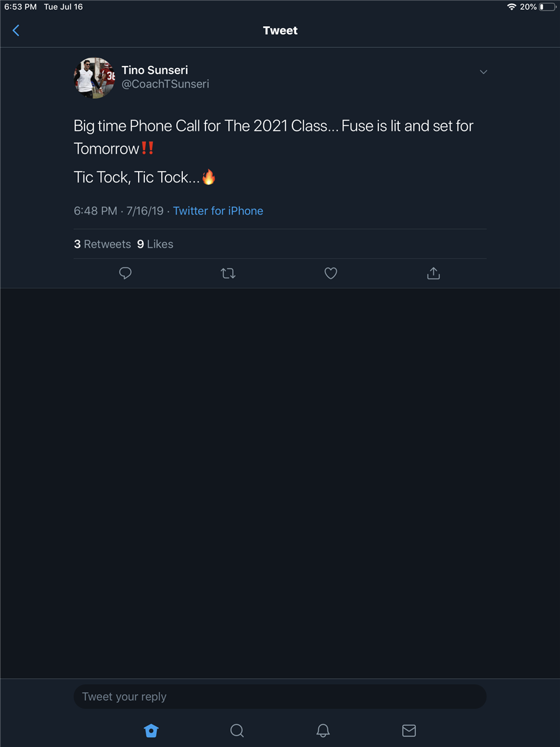Open Tino Sunseri's profile picture
The width and height of the screenshot is (560, 747).
tap(95, 77)
